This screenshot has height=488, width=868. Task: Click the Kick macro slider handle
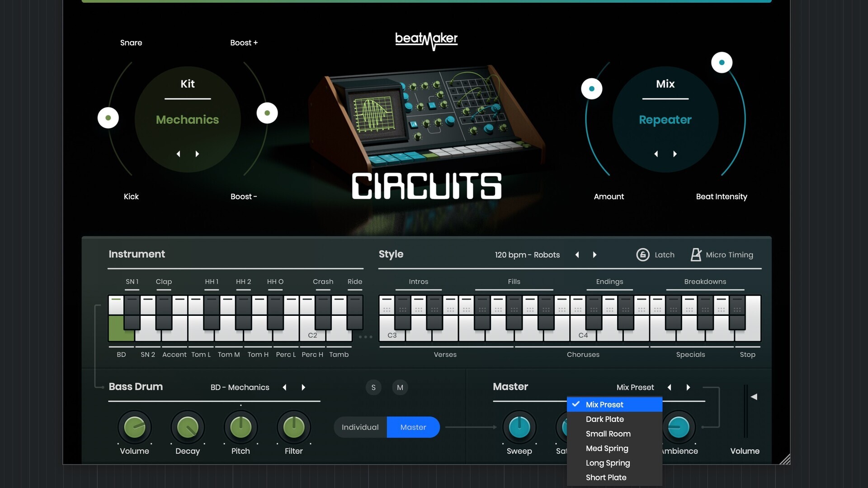108,118
